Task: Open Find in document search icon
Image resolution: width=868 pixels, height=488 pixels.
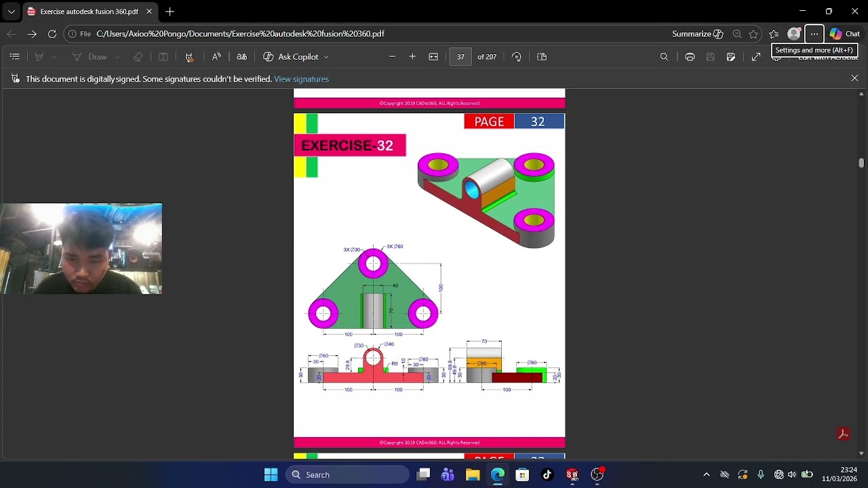Action: [665, 57]
